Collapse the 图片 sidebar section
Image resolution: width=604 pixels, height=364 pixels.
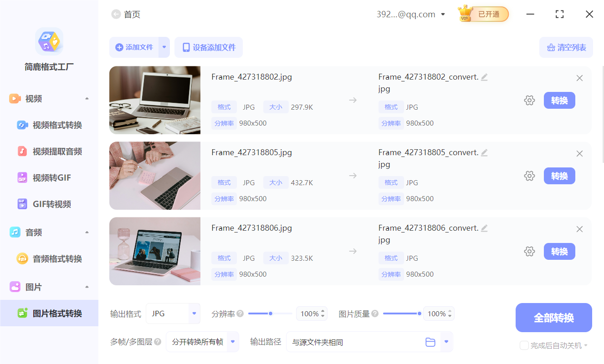tap(87, 287)
